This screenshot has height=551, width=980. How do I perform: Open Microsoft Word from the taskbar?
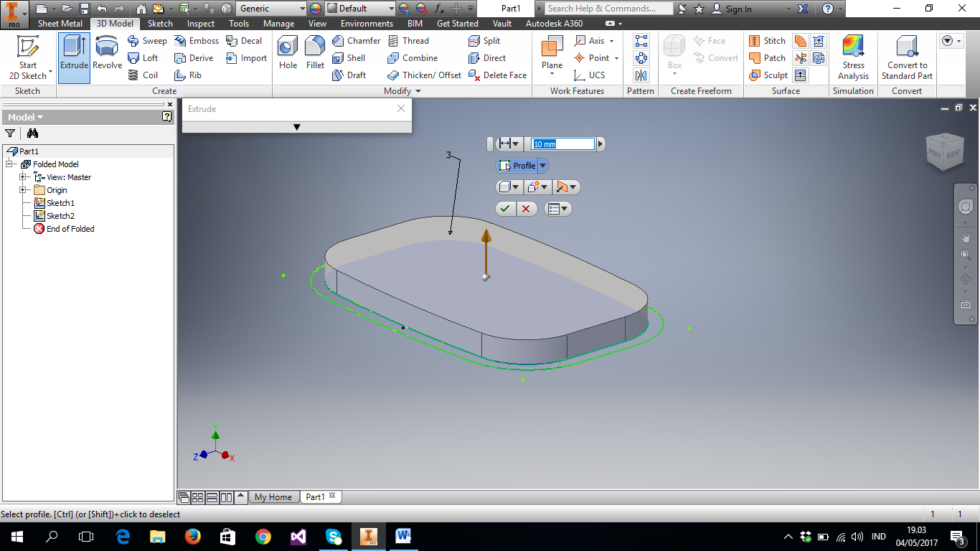tap(402, 536)
